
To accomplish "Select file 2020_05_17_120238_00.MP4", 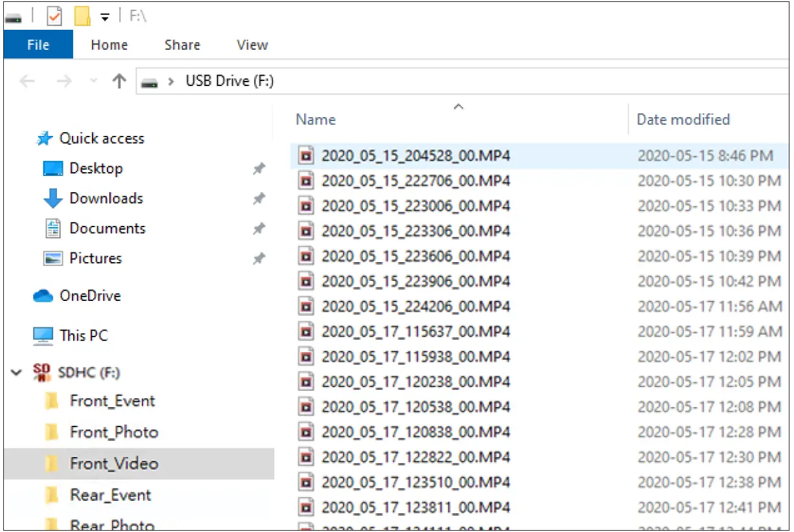I will (415, 382).
